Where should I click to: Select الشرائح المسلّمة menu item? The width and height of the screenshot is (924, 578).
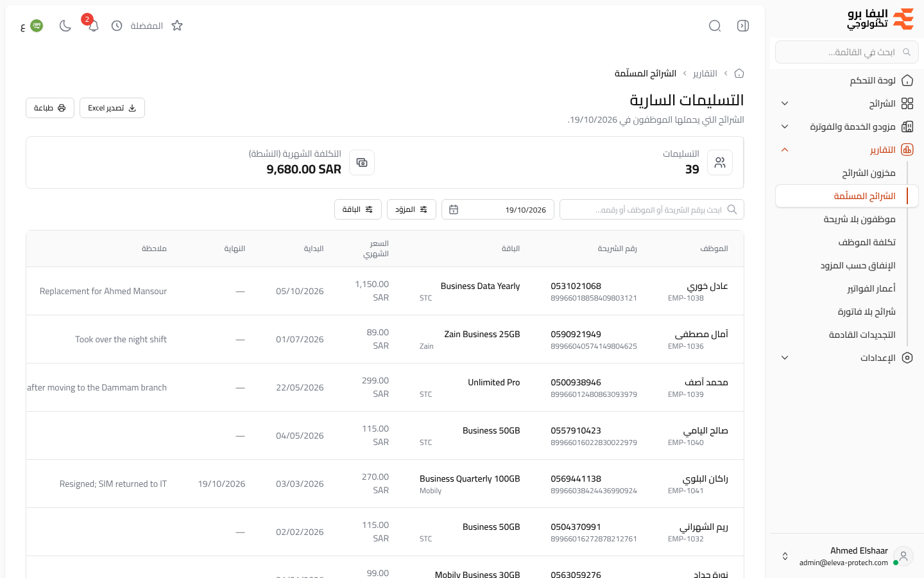[847, 196]
